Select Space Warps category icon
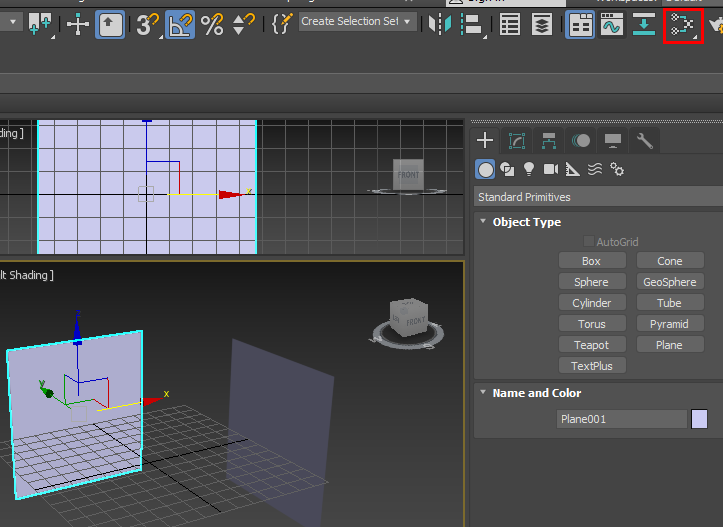This screenshot has height=527, width=723. (x=595, y=170)
